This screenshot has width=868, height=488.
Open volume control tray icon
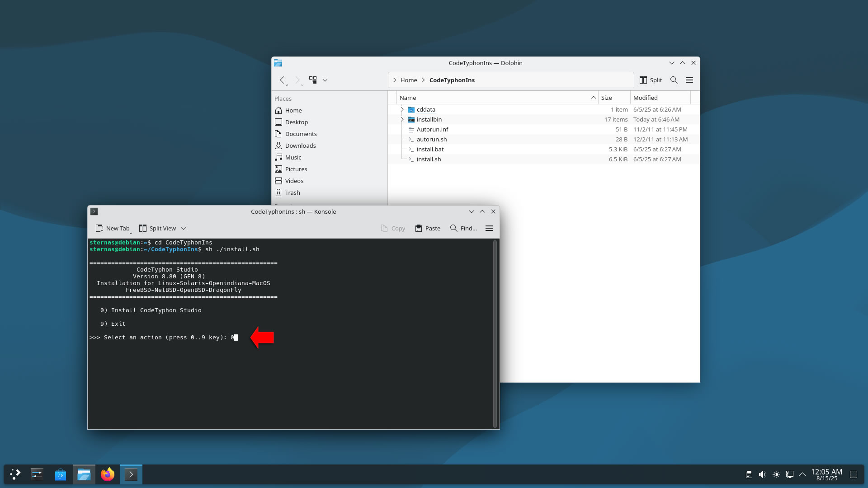pos(763,474)
